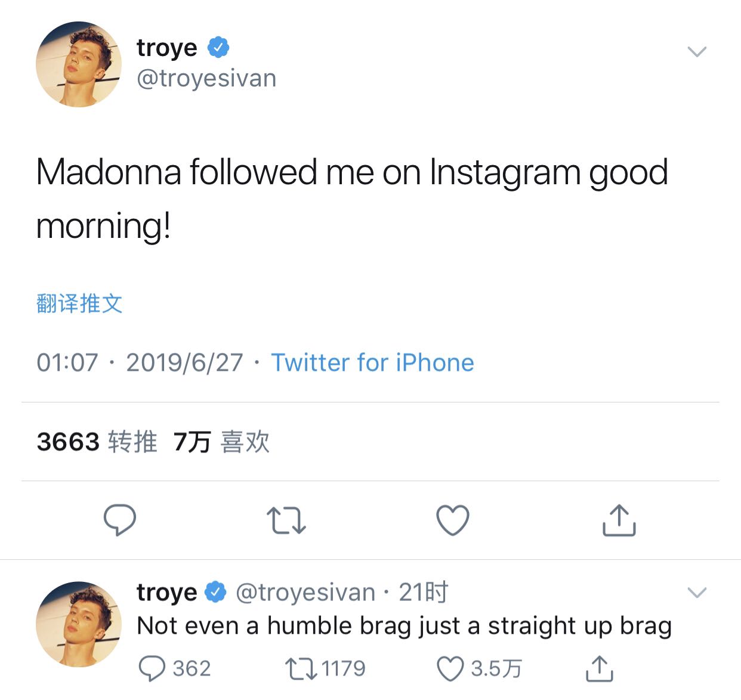The height and width of the screenshot is (700, 741).
Task: Click the verified badge beside troye's name
Action: pyautogui.click(x=218, y=47)
